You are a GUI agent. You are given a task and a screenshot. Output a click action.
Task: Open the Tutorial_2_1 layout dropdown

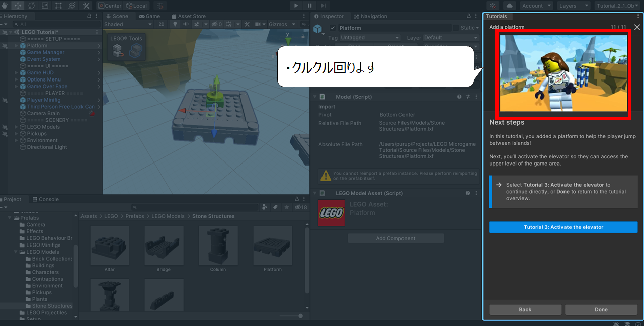pos(618,6)
